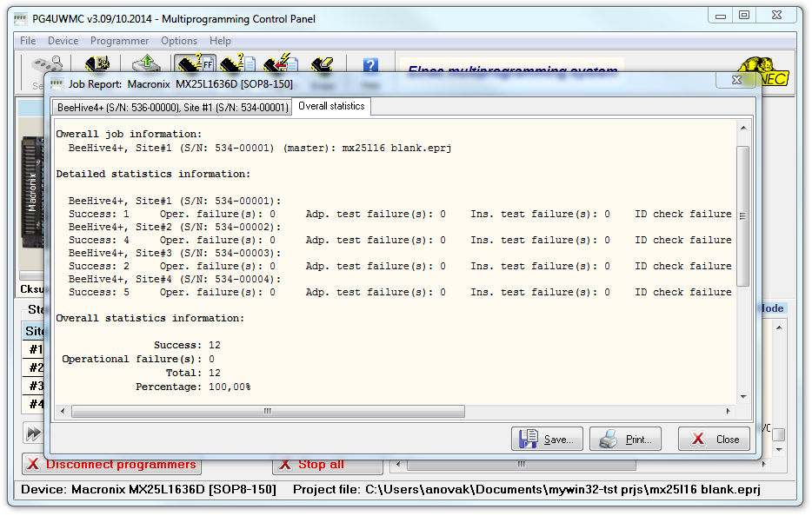Click the report horizontal scroll left arrow

point(63,412)
